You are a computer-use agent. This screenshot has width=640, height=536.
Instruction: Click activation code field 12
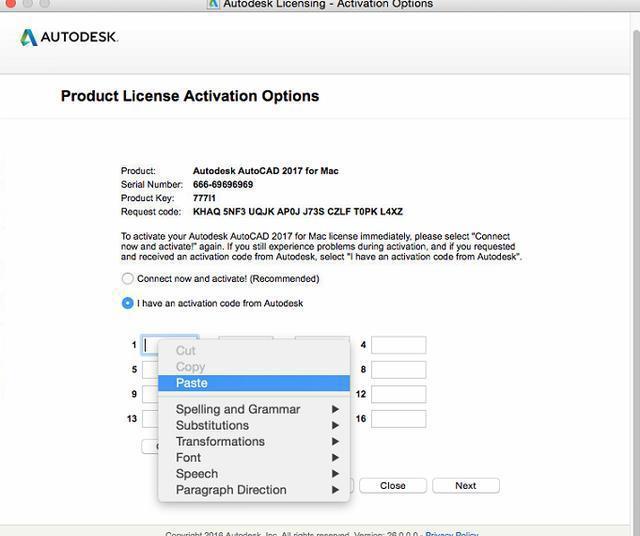[x=398, y=394]
